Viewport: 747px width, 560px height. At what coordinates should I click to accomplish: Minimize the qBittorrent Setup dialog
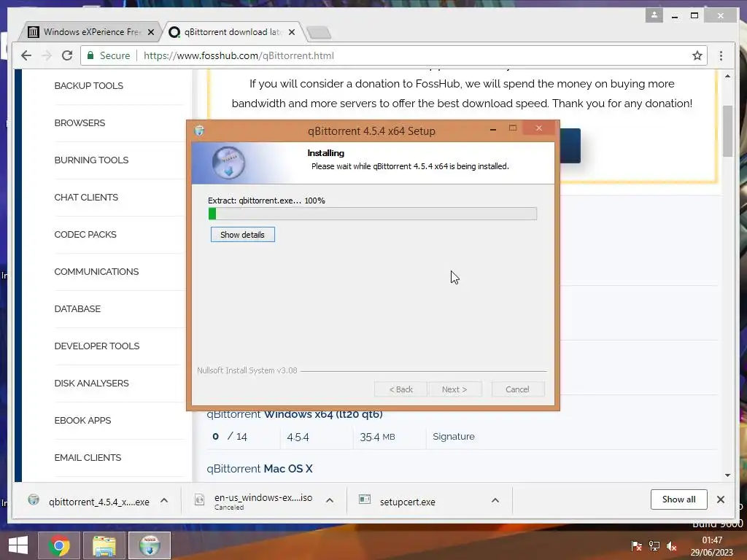(x=493, y=128)
